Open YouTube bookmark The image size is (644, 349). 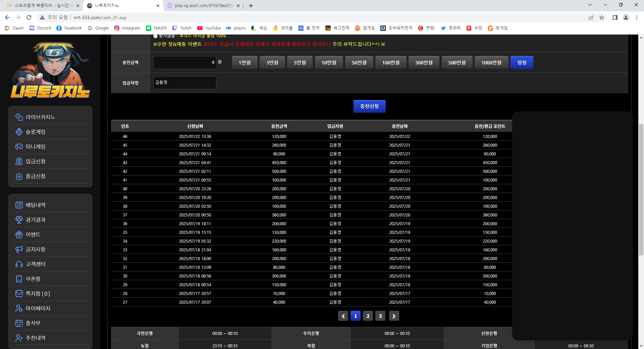point(209,28)
